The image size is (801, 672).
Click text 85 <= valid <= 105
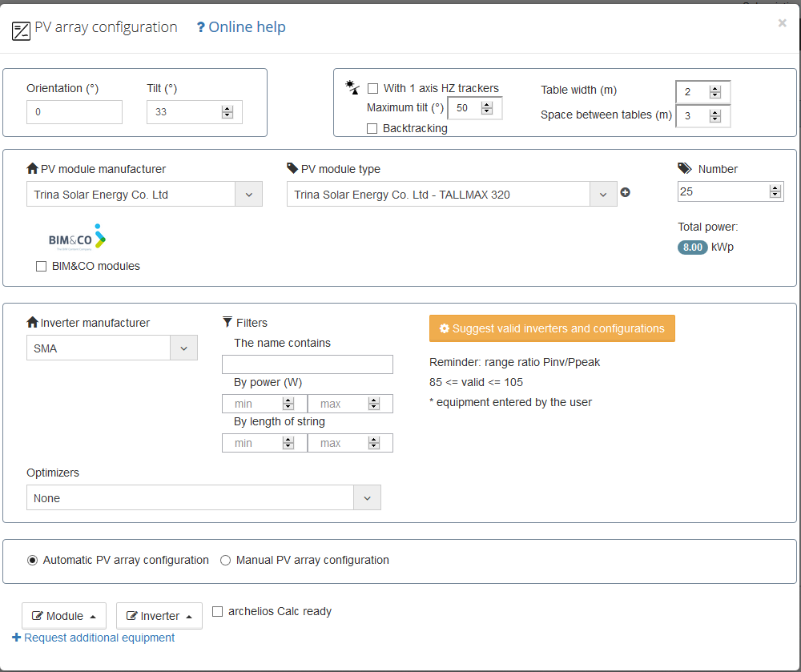(476, 382)
